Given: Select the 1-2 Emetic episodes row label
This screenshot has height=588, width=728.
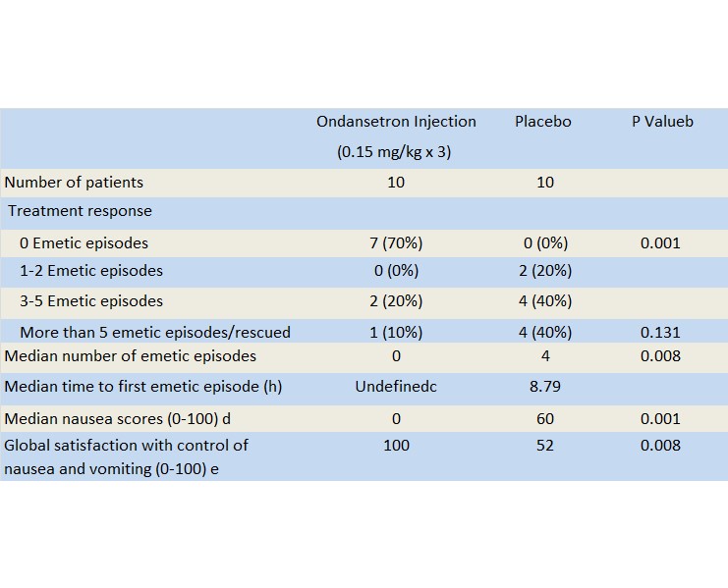Looking at the screenshot, I should [x=91, y=270].
